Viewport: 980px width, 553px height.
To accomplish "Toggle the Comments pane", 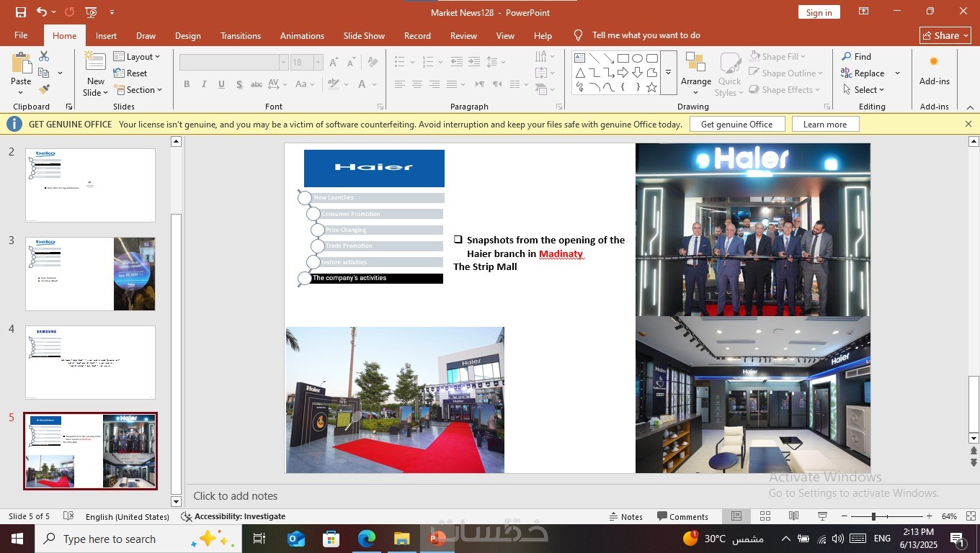I will (x=682, y=516).
